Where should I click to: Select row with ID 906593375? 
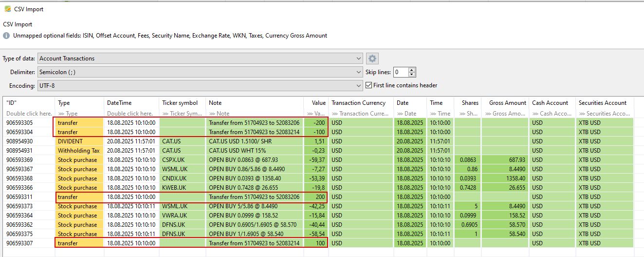click(19, 234)
